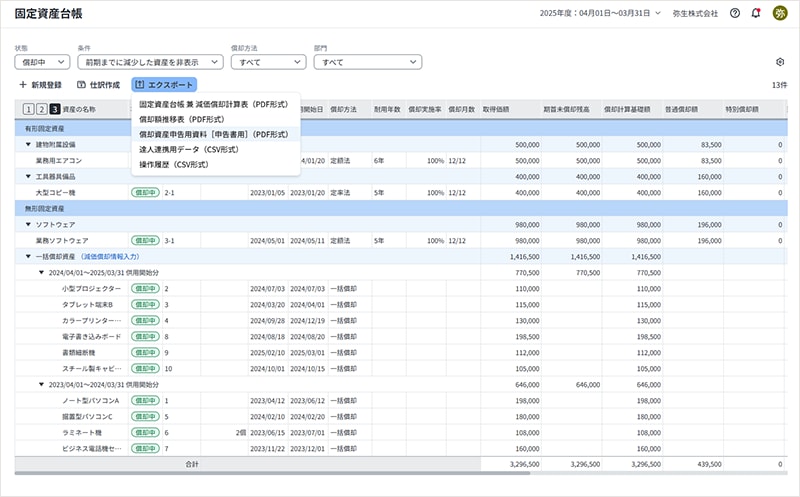
Task: Show tree level 3
Action: coord(55,109)
